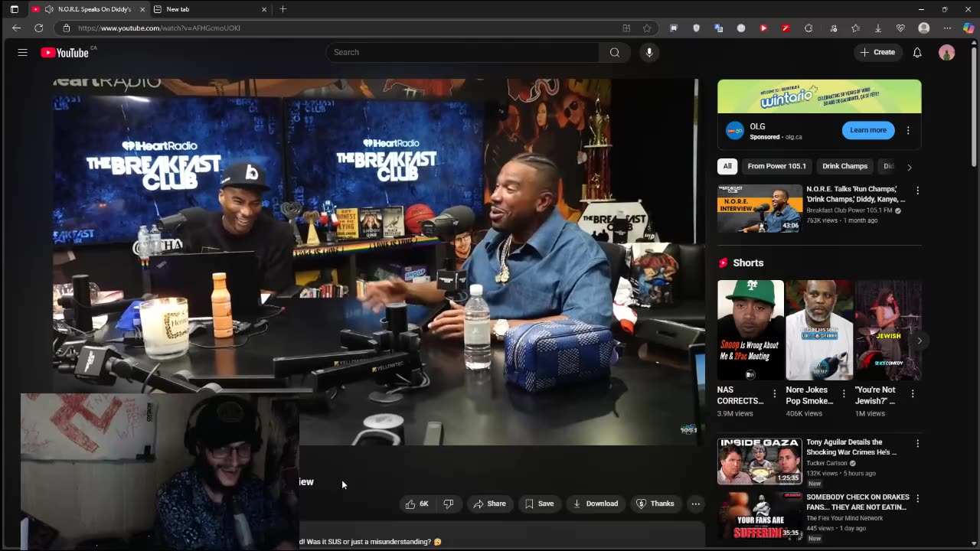The height and width of the screenshot is (551, 980).
Task: Add this page to favorites star
Action: (647, 28)
